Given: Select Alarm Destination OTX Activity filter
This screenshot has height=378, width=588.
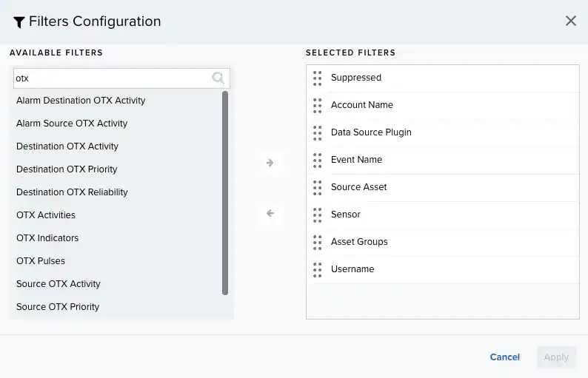Looking at the screenshot, I should point(81,101).
